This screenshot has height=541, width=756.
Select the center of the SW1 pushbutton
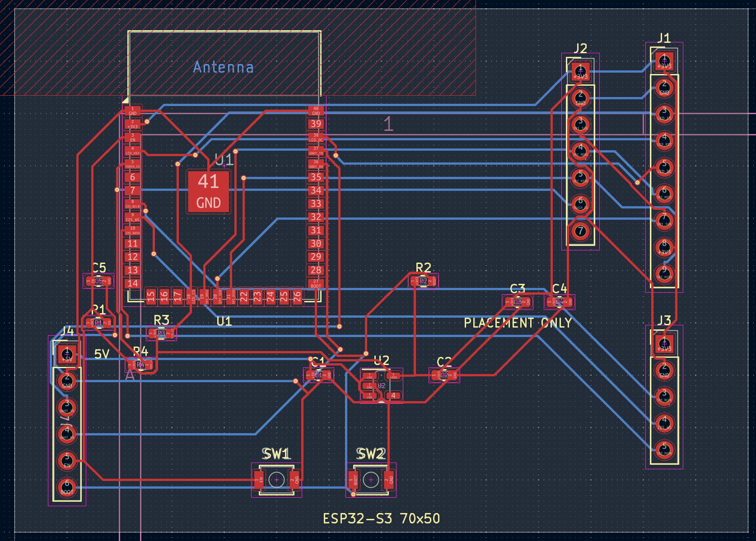coord(276,480)
